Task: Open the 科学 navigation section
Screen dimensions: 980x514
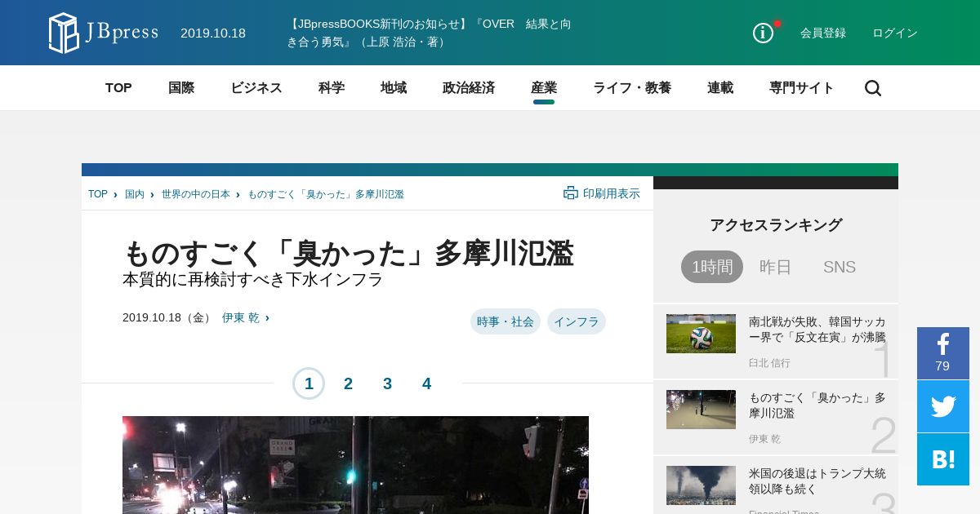Action: point(332,88)
